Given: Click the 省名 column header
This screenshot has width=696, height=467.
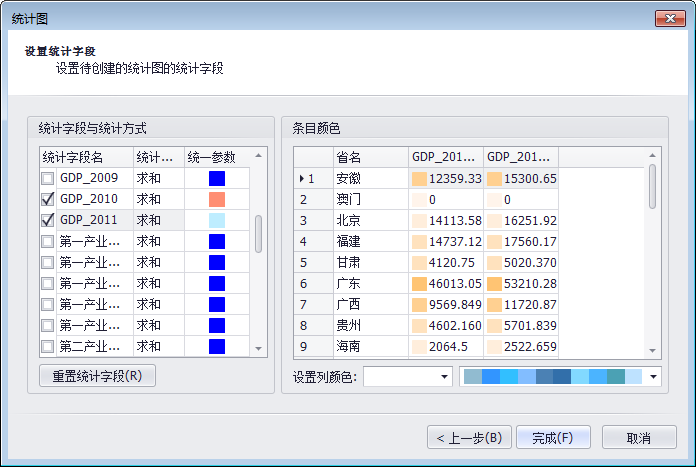Looking at the screenshot, I should 370,157.
